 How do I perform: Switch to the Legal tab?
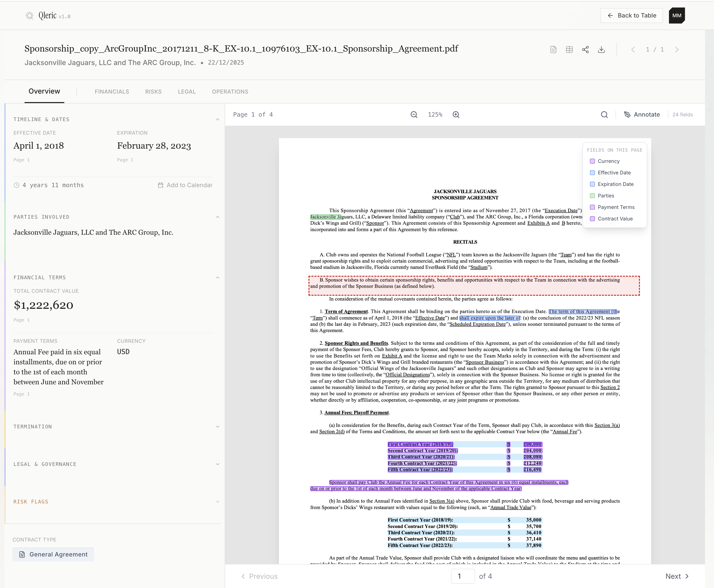tap(187, 91)
